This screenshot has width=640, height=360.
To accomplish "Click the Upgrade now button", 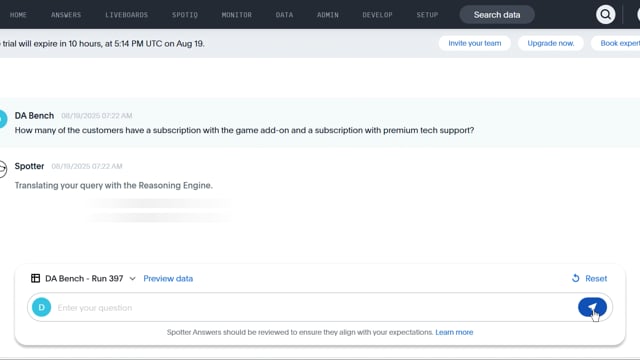I will click(551, 43).
